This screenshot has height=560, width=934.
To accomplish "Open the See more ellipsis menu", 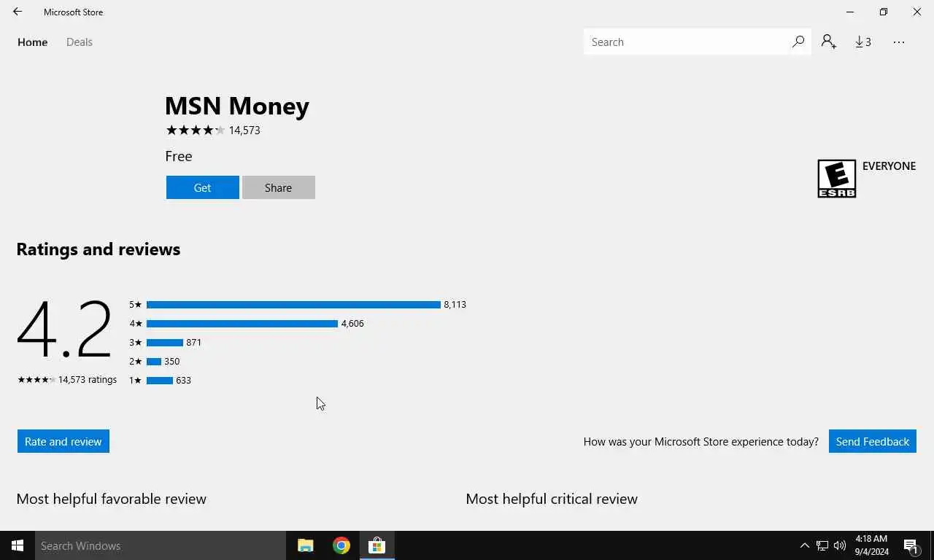I will tap(899, 42).
